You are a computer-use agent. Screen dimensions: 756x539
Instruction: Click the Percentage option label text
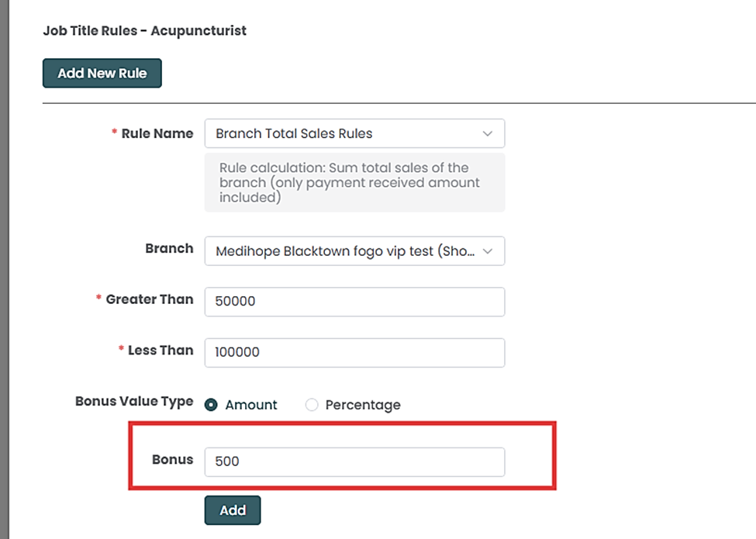pyautogui.click(x=363, y=405)
